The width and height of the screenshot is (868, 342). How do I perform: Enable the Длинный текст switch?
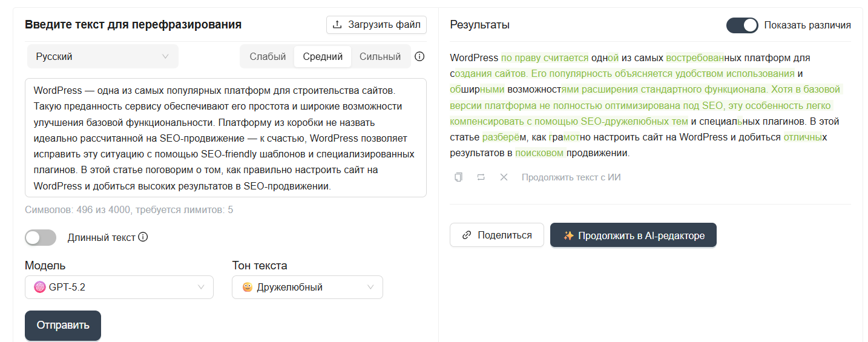tap(41, 237)
